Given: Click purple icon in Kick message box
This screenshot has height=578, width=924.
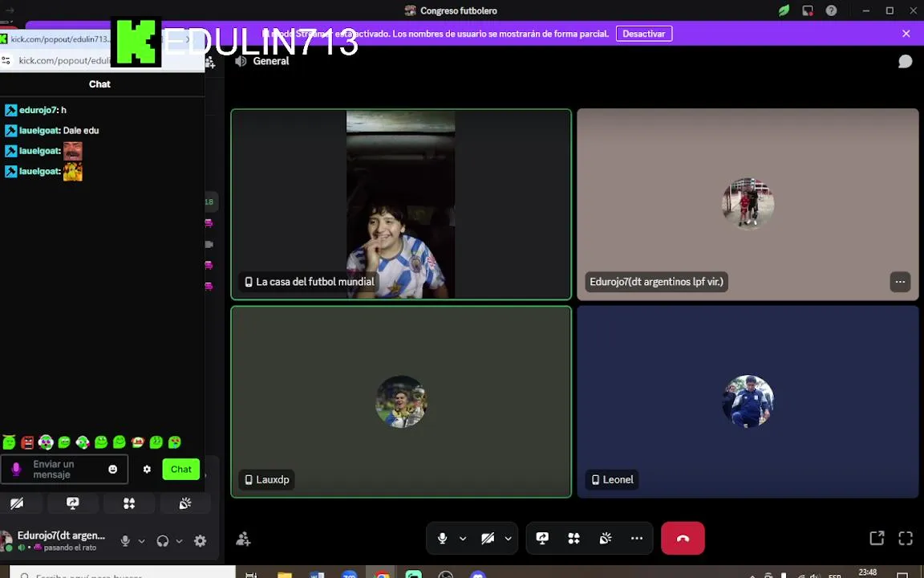Looking at the screenshot, I should tap(17, 470).
